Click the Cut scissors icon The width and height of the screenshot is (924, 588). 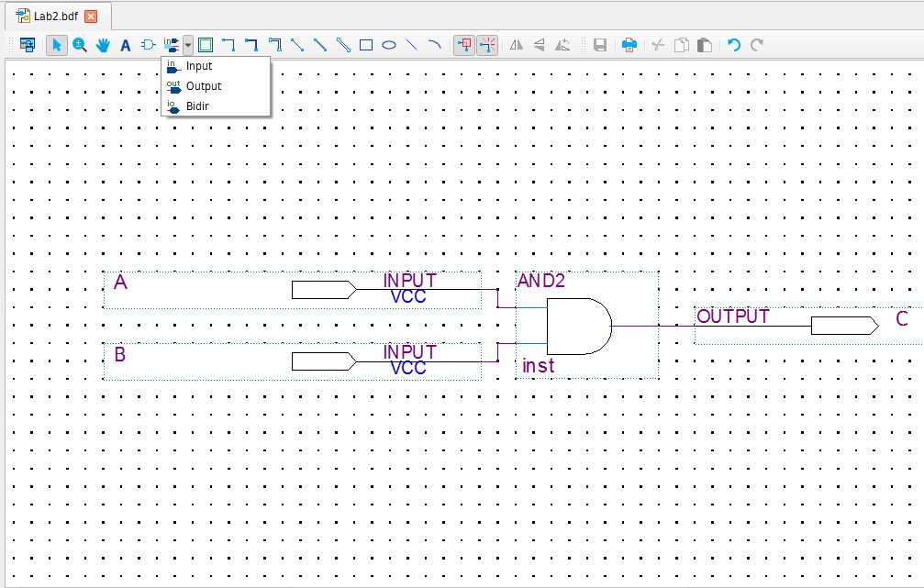(658, 45)
